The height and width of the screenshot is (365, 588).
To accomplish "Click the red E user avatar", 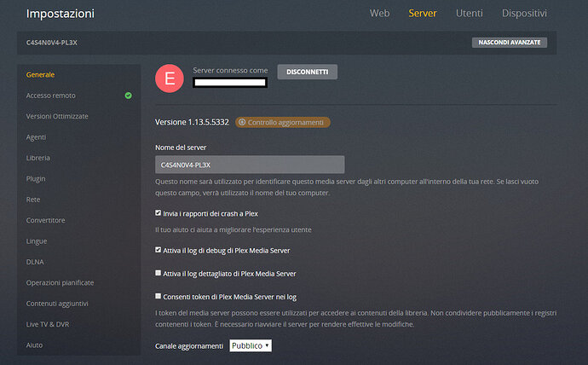I will point(170,78).
